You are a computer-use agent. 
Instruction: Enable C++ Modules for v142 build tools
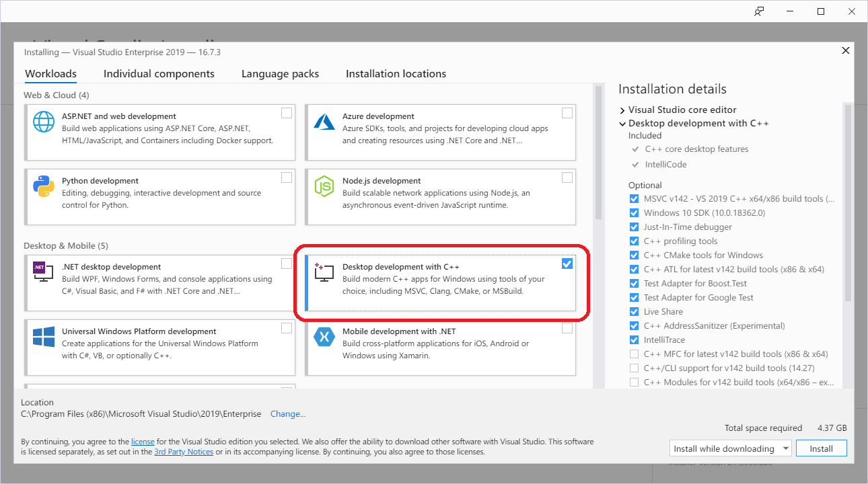[x=634, y=382]
